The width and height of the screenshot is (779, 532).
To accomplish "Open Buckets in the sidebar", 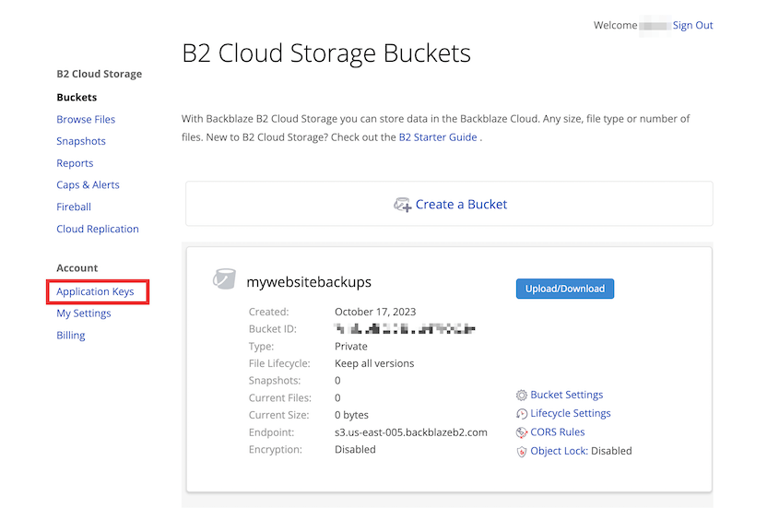I will [77, 98].
